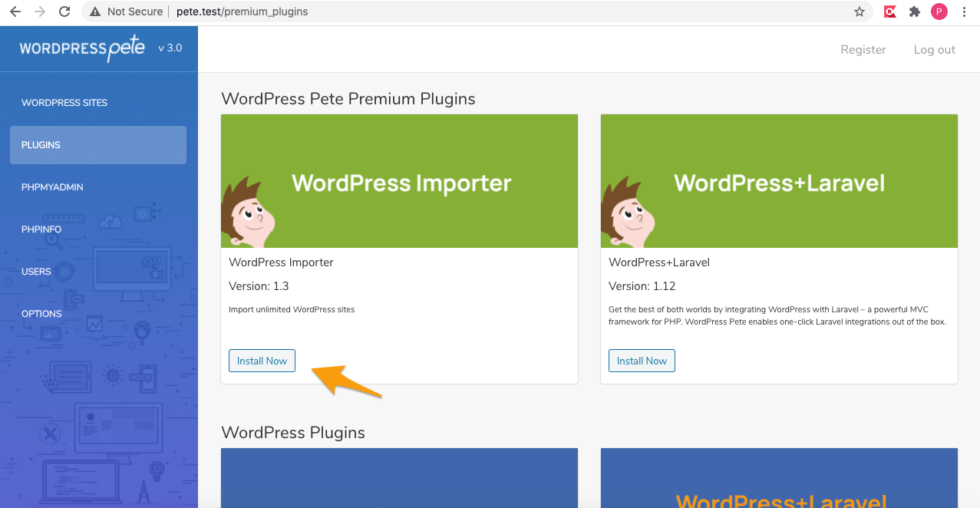Click the Register link

point(863,50)
